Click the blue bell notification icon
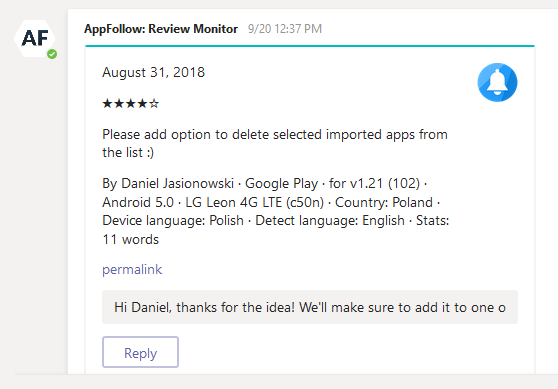Viewport: 558px width, 389px height. [x=497, y=83]
